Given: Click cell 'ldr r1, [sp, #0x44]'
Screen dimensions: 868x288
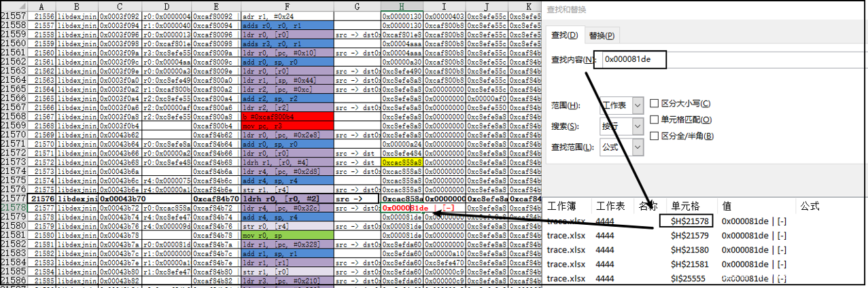Looking at the screenshot, I should 287,80.
